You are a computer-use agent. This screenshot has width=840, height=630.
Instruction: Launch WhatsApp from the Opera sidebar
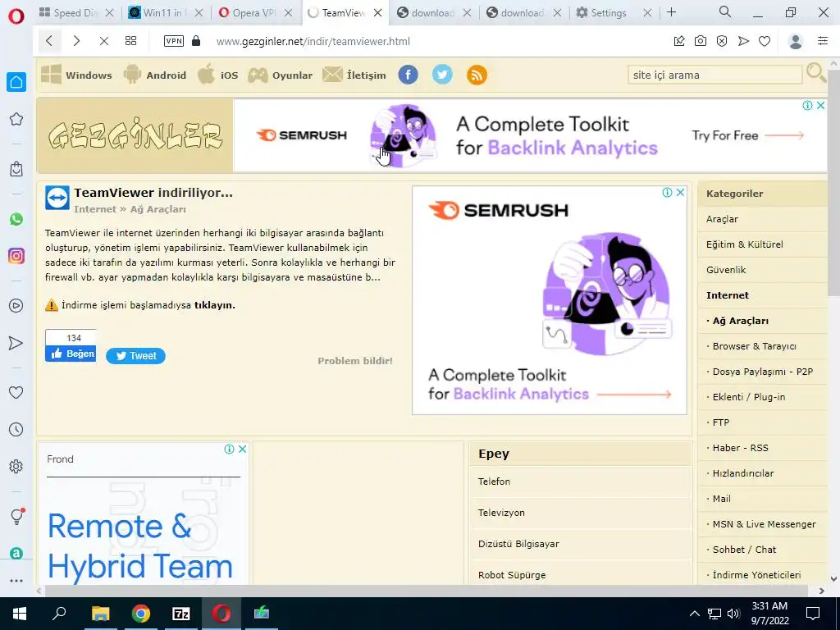(x=16, y=219)
